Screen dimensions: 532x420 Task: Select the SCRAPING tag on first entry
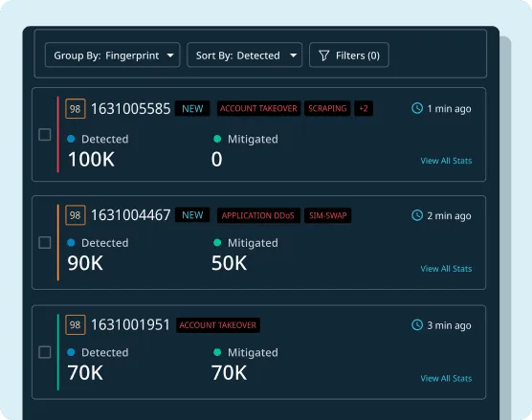click(327, 108)
